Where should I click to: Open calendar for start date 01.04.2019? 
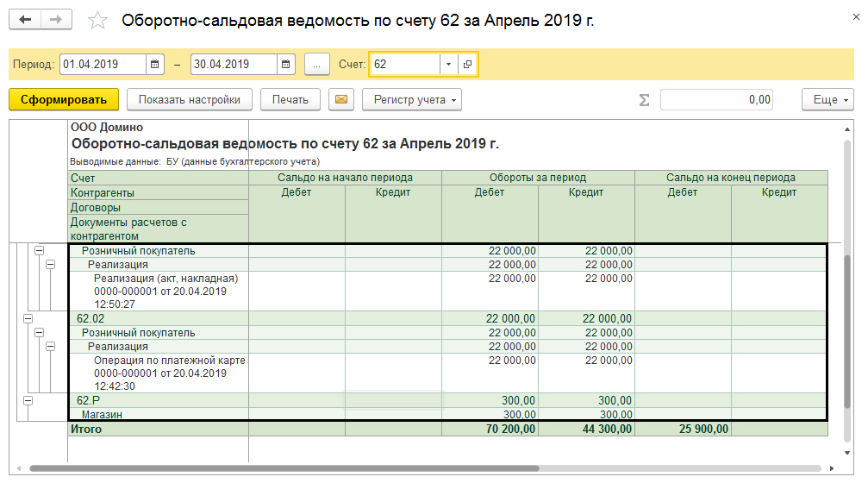point(155,64)
